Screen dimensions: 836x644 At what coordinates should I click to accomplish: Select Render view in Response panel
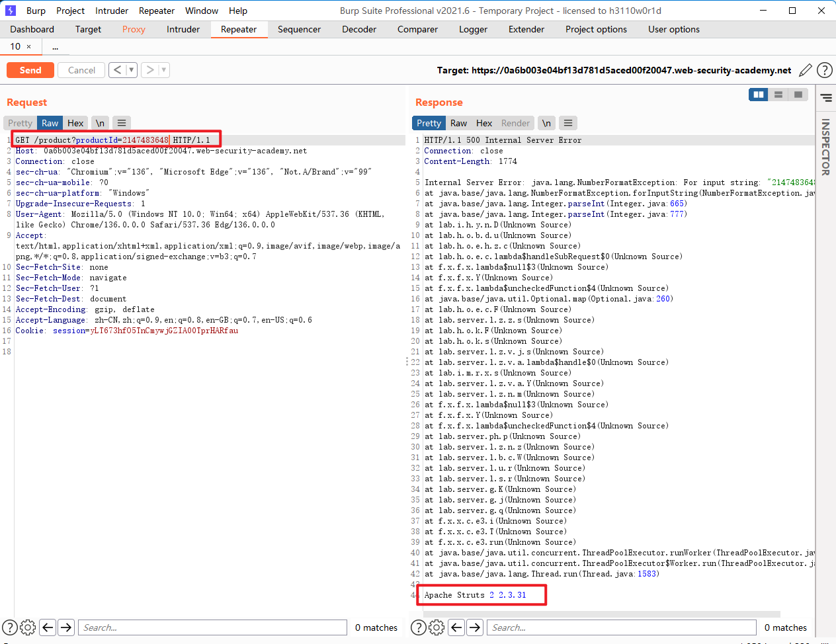[x=515, y=123]
